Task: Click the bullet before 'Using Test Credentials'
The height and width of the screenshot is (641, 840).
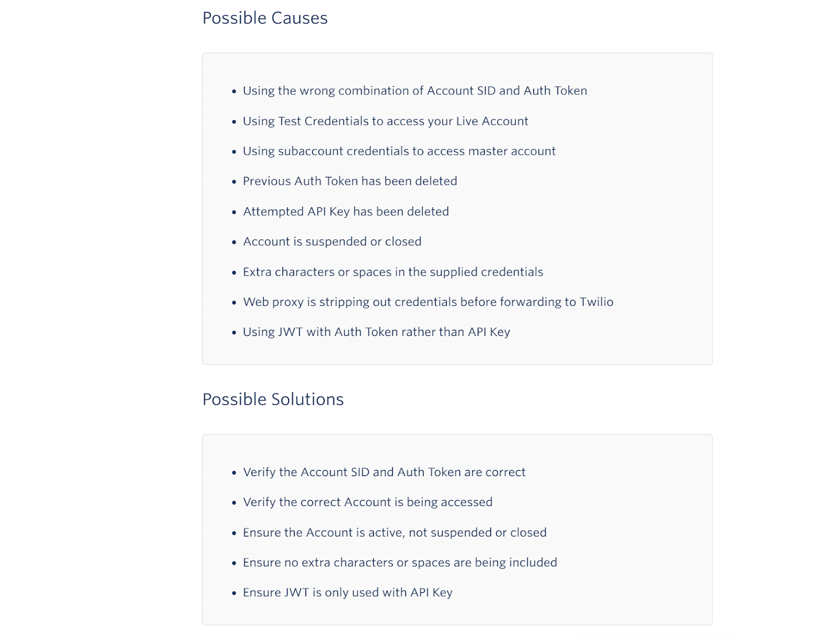Action: 234,122
